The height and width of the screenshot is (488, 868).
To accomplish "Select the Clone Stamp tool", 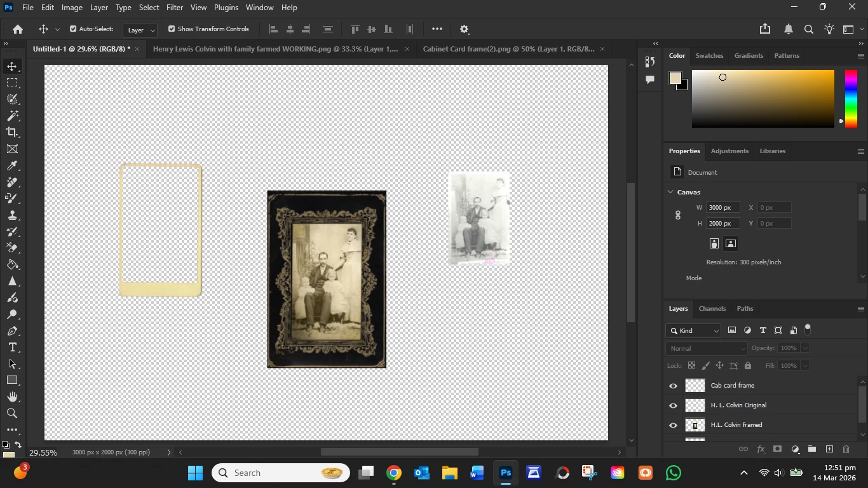I will (12, 215).
